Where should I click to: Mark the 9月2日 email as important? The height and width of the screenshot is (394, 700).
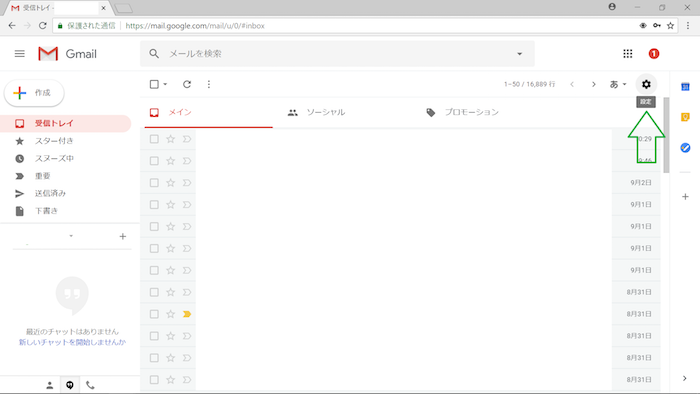click(x=187, y=182)
